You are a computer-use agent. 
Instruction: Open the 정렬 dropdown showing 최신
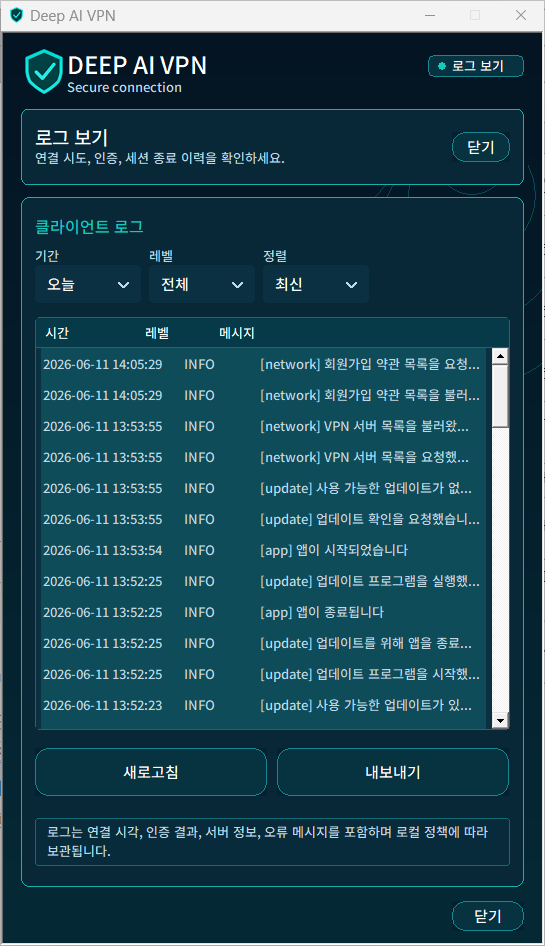pyautogui.click(x=316, y=284)
